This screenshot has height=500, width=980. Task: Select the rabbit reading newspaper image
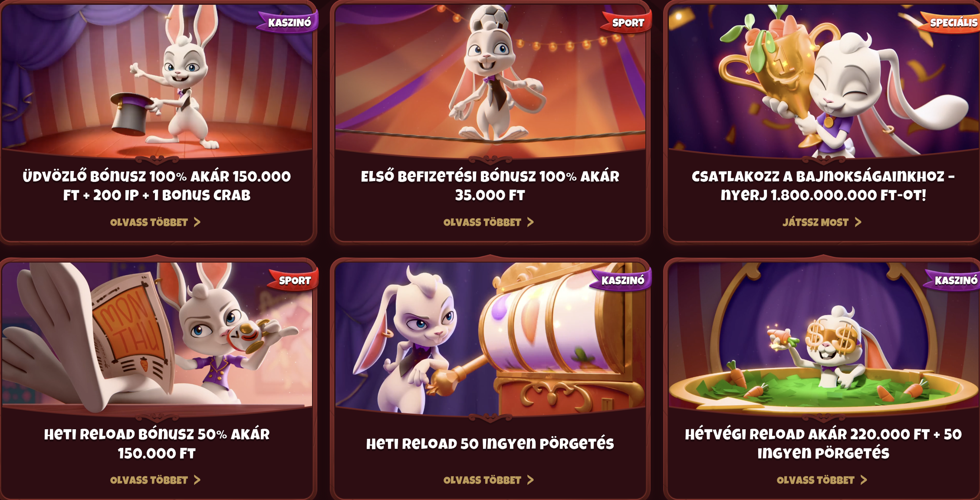[157, 338]
